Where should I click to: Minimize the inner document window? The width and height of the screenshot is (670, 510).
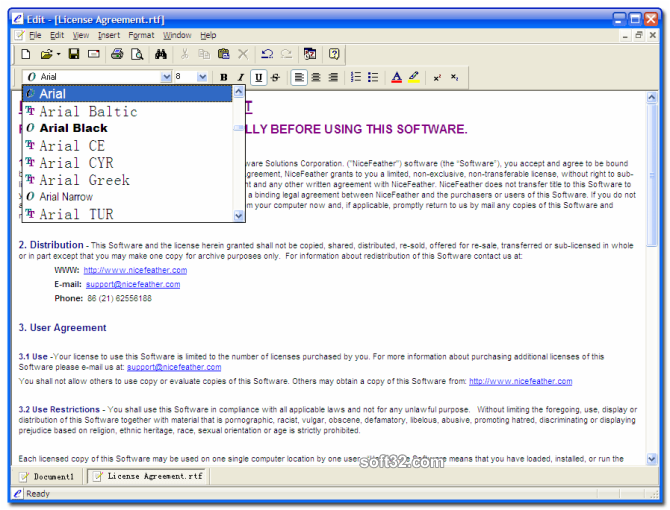coord(625,35)
